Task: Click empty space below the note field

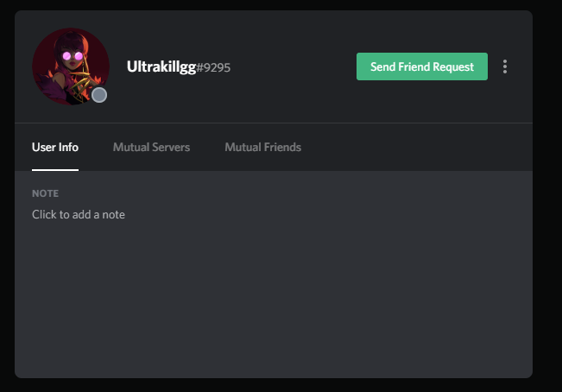Action: point(274,297)
